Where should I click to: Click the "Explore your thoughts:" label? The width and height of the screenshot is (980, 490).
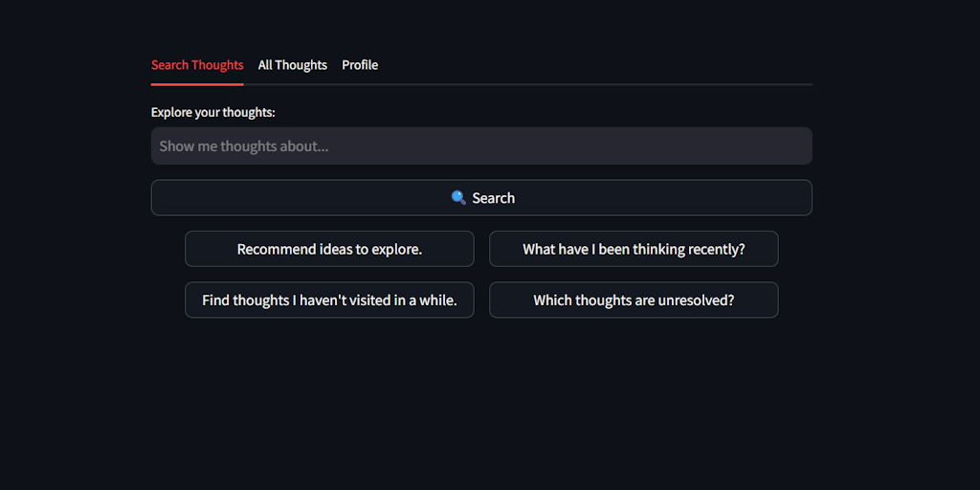click(212, 113)
